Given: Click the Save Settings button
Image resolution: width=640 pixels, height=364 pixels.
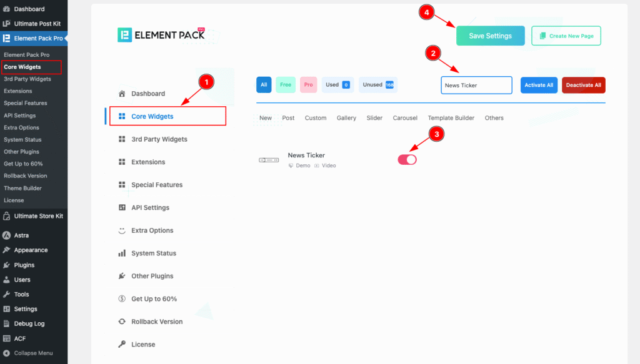Looking at the screenshot, I should (490, 36).
